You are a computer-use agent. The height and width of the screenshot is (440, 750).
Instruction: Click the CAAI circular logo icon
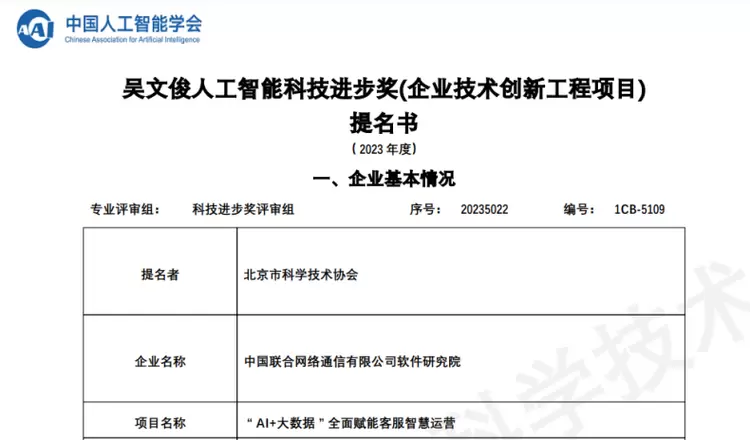36,28
